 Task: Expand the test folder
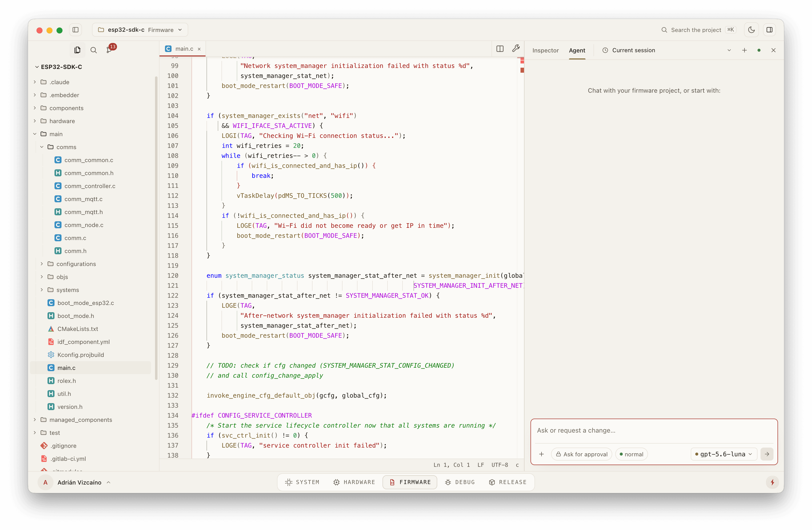click(x=35, y=432)
